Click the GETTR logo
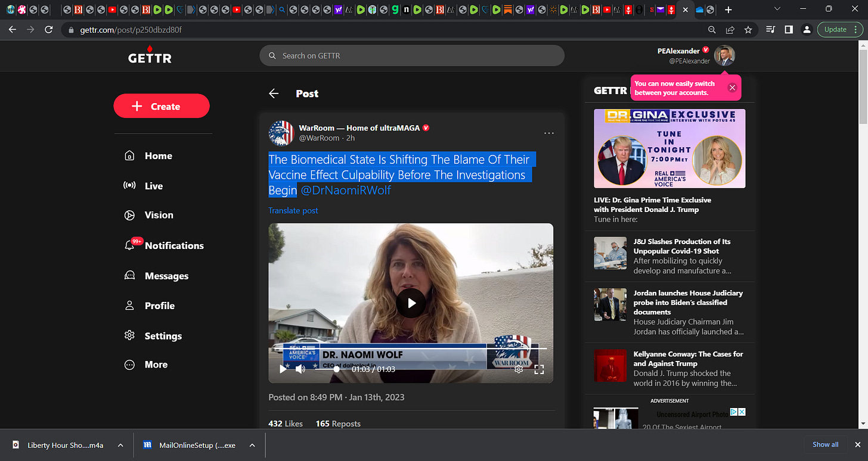 pos(150,55)
